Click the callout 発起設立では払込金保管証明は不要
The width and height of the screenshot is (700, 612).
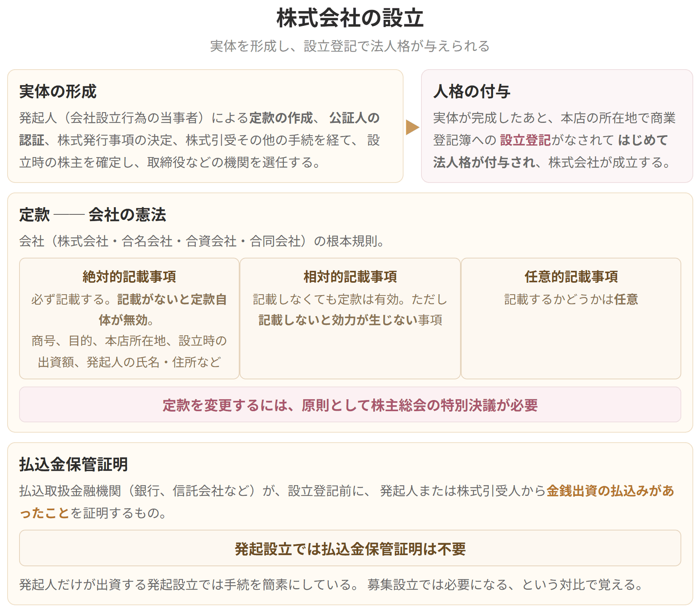point(350,548)
